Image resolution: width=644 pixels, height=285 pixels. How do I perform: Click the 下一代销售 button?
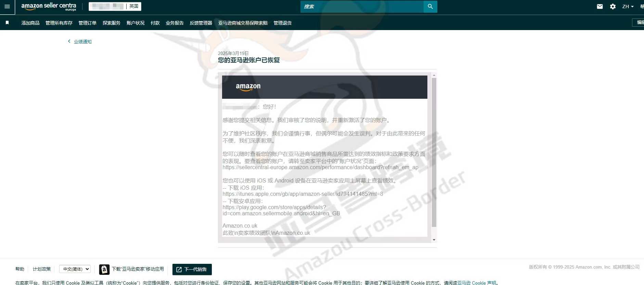point(192,269)
